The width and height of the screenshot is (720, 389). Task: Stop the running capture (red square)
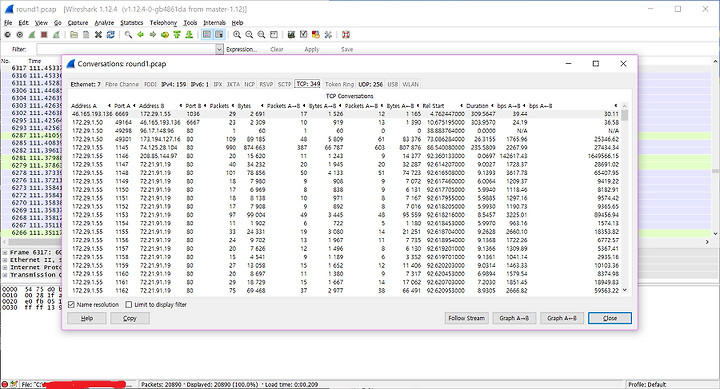44,34
